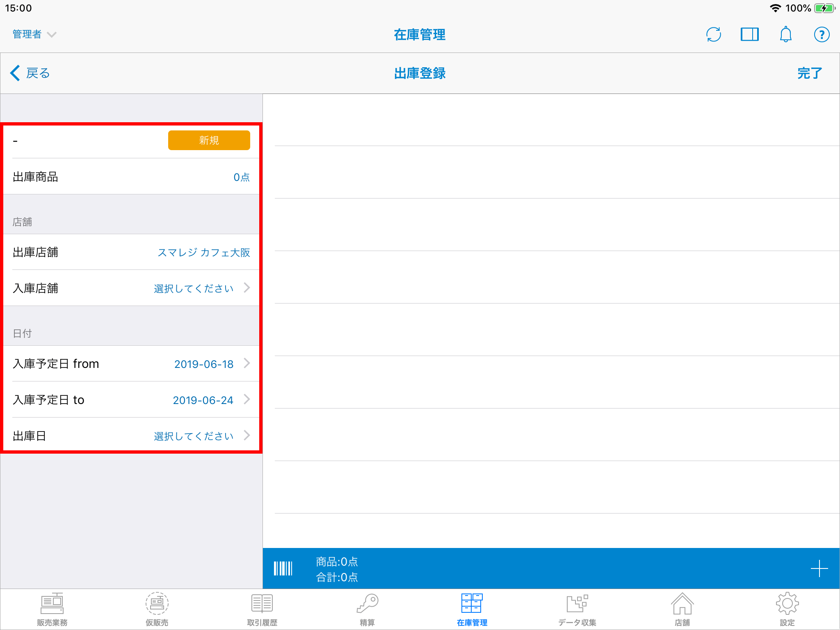Tap the 2019-06-24 date value
Image resolution: width=840 pixels, height=630 pixels.
(203, 400)
